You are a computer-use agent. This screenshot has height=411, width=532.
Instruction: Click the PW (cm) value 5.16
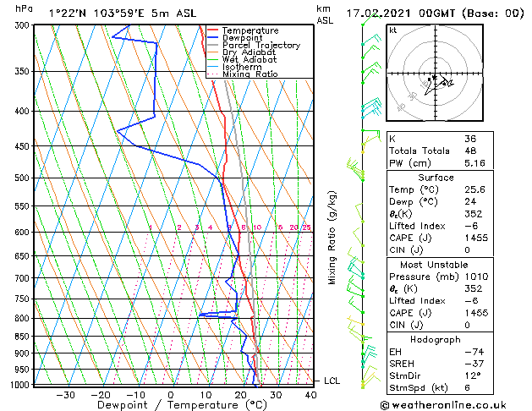pyautogui.click(x=474, y=163)
